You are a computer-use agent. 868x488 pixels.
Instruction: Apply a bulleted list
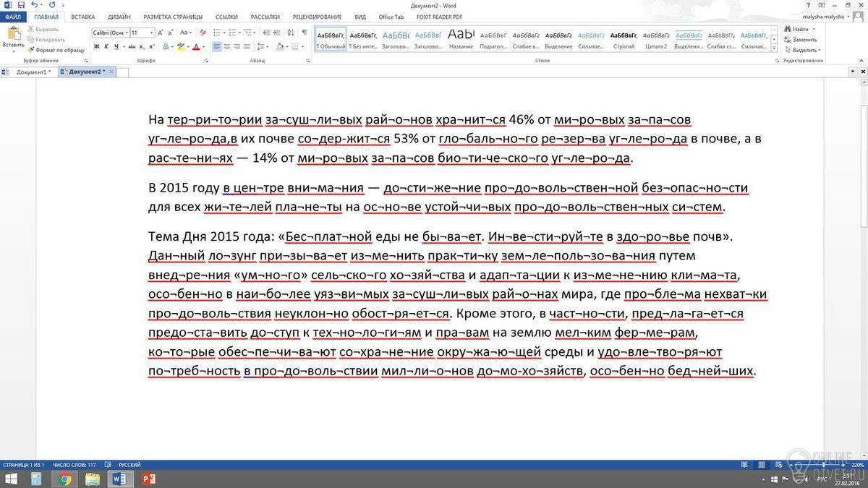pyautogui.click(x=217, y=33)
